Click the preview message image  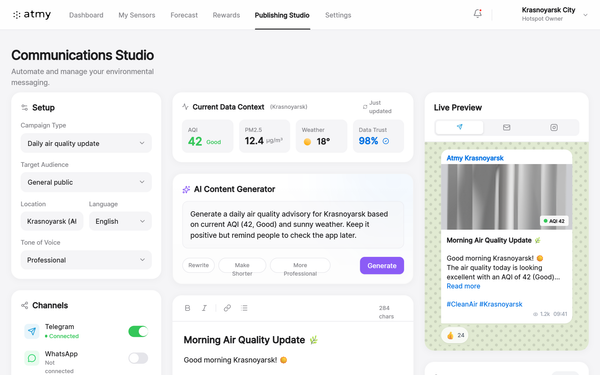(x=507, y=197)
